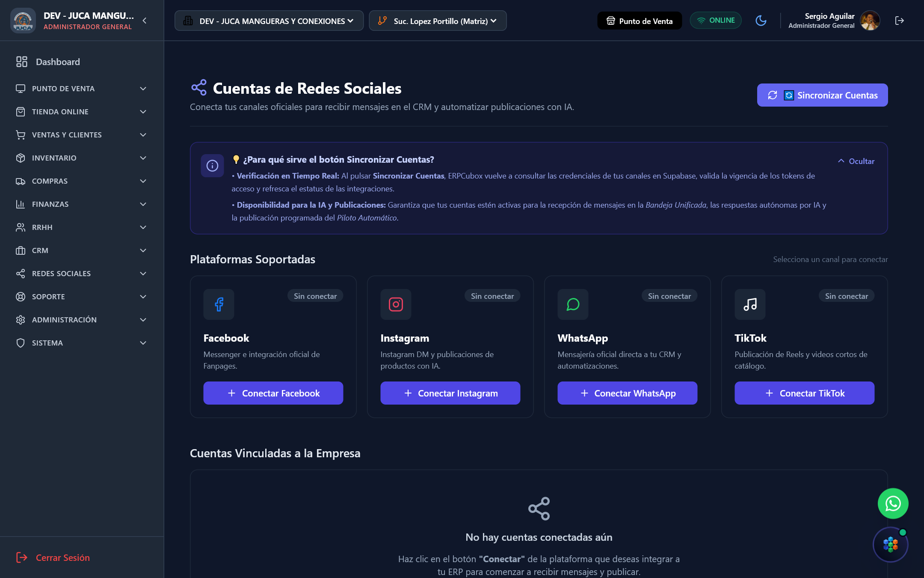Open the colorful cube assistant bubble
The width and height of the screenshot is (924, 578).
point(891,544)
